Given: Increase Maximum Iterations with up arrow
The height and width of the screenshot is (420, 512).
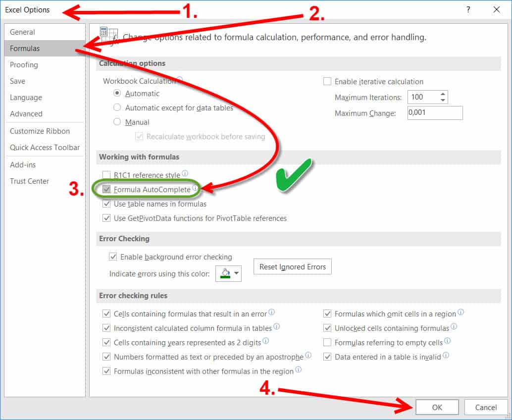Looking at the screenshot, I should click(443, 94).
